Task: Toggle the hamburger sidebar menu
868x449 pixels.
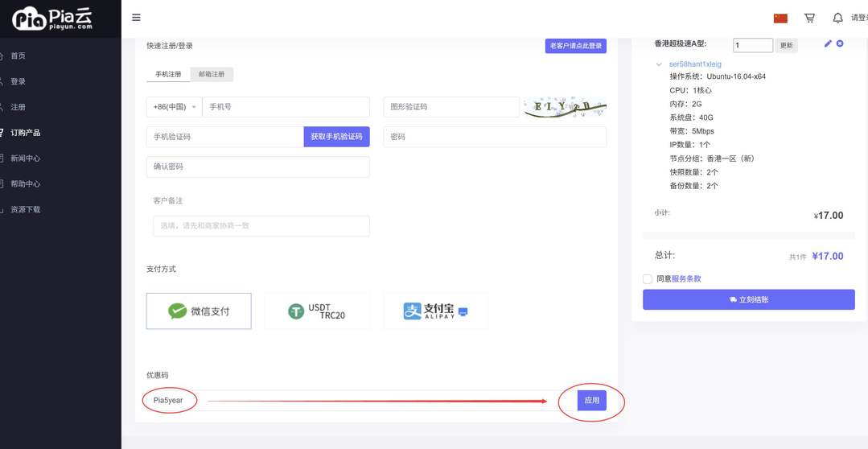Action: pyautogui.click(x=136, y=18)
